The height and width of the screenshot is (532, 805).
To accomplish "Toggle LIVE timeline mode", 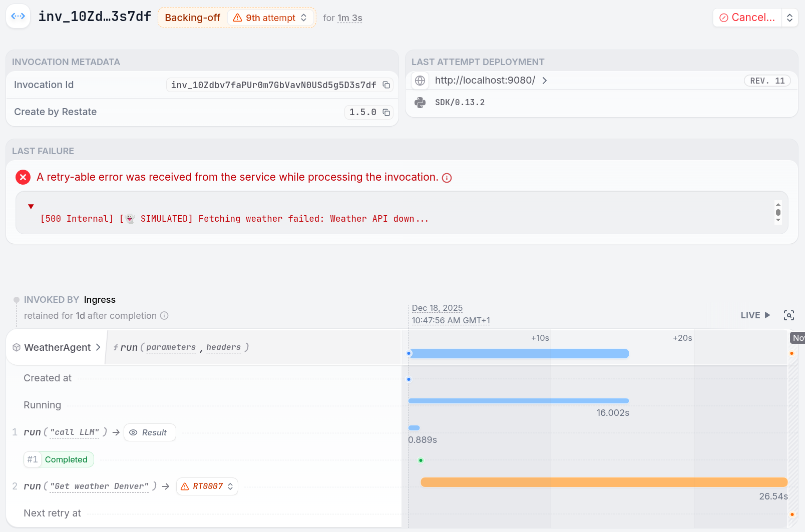I will pos(755,315).
